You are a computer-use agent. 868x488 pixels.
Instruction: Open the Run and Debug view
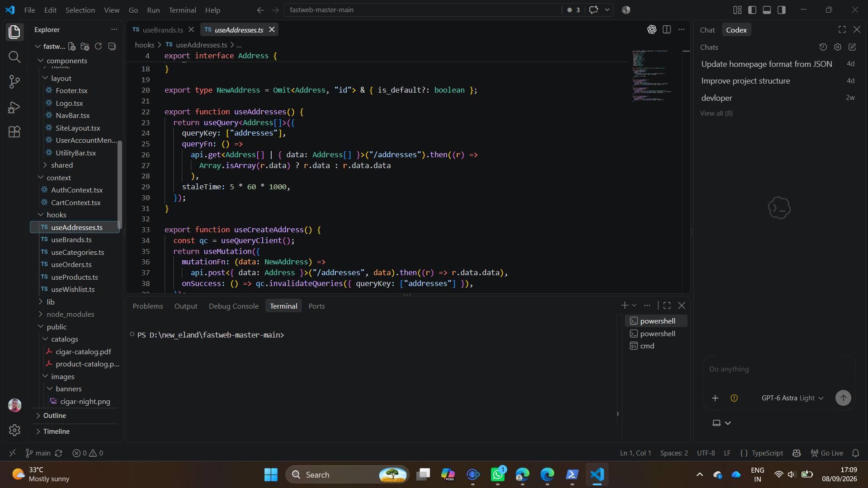[14, 107]
